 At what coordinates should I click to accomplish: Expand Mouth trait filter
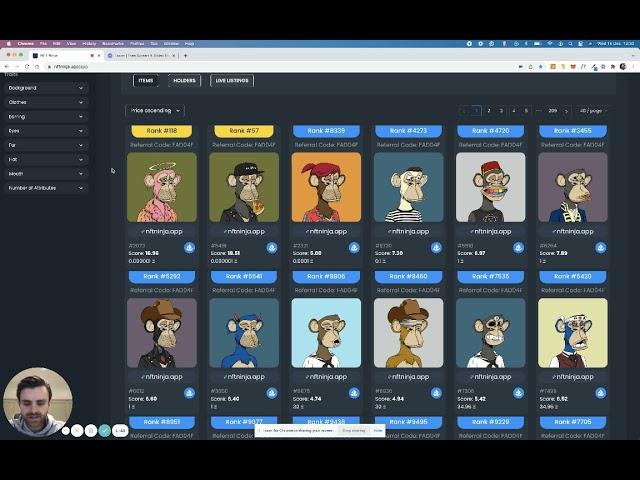46,174
